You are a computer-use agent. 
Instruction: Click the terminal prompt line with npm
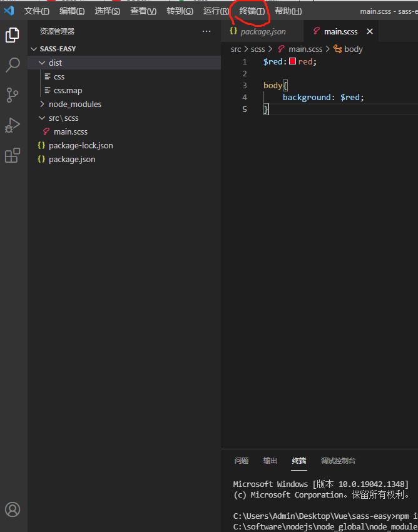(325, 516)
